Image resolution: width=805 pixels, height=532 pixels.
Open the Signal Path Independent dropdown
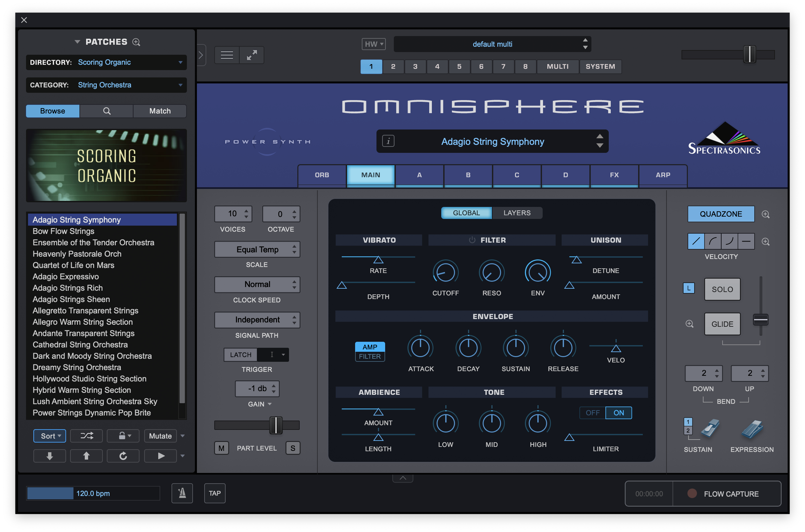pyautogui.click(x=257, y=320)
